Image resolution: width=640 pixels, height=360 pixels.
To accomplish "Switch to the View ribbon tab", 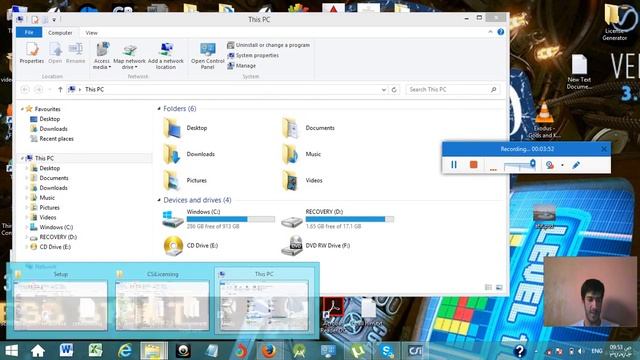I will click(x=91, y=33).
